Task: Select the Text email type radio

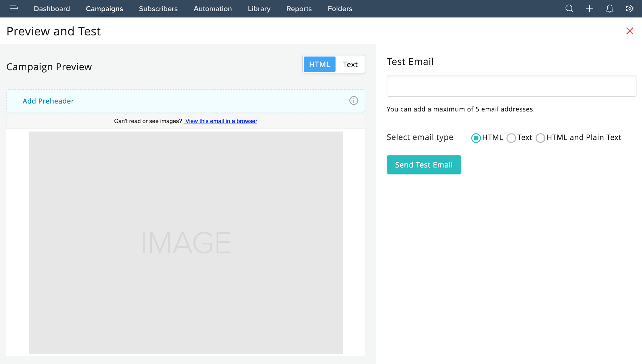Action: pyautogui.click(x=511, y=138)
